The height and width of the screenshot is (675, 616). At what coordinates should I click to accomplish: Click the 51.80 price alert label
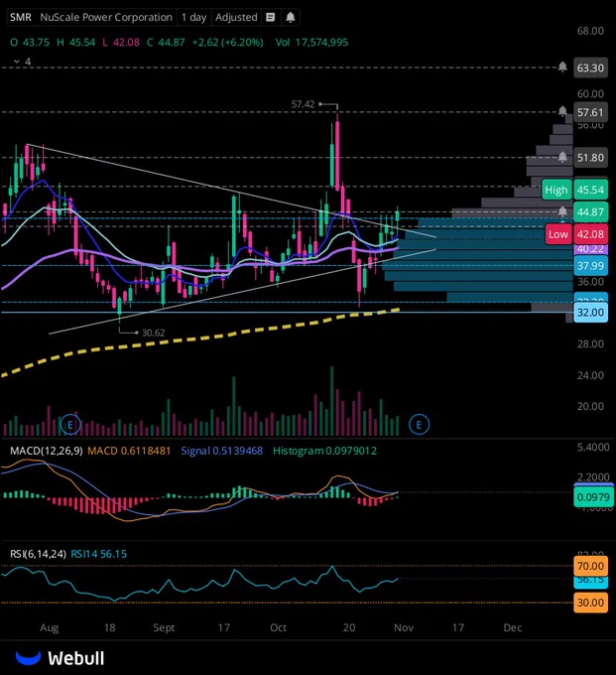(590, 158)
